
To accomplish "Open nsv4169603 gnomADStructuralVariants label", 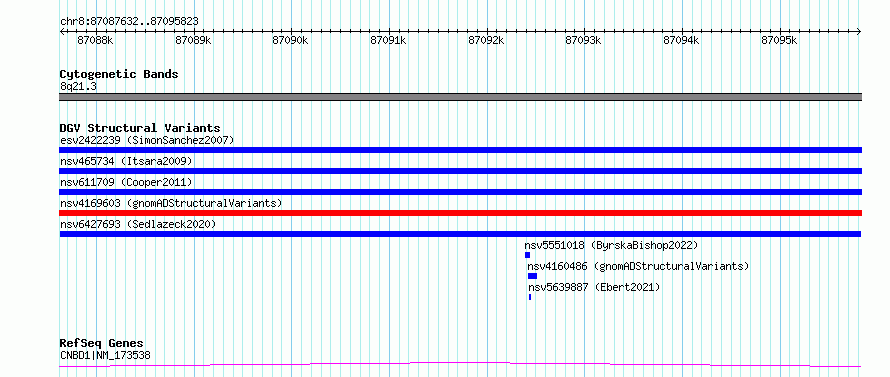I will pyautogui.click(x=171, y=203).
